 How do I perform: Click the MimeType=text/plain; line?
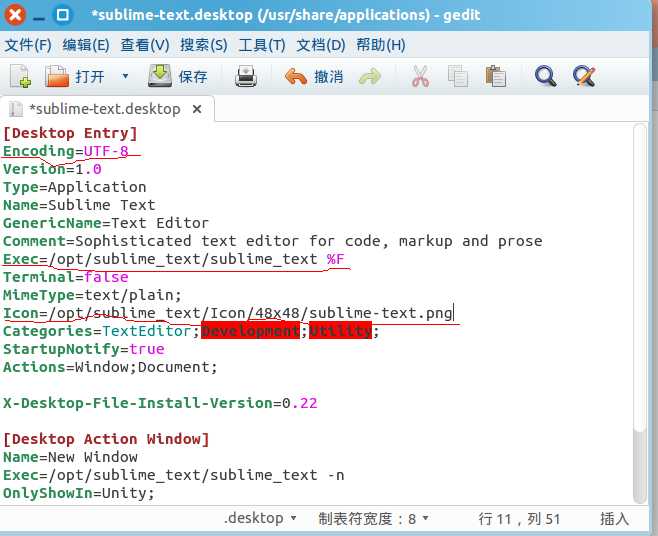point(92,295)
